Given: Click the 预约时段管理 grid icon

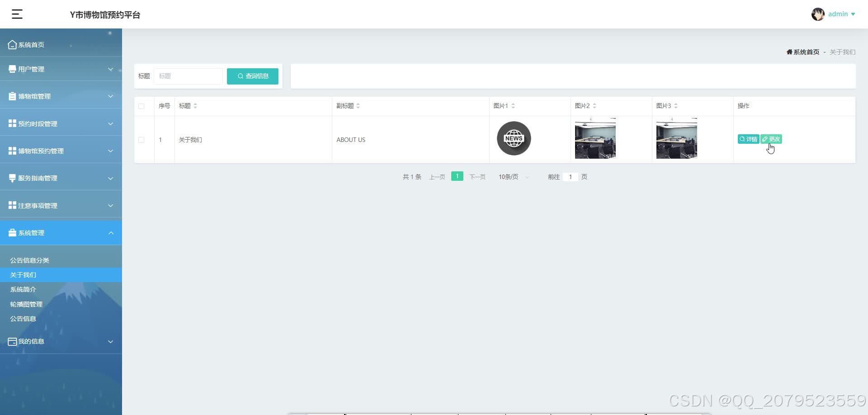Looking at the screenshot, I should (12, 123).
